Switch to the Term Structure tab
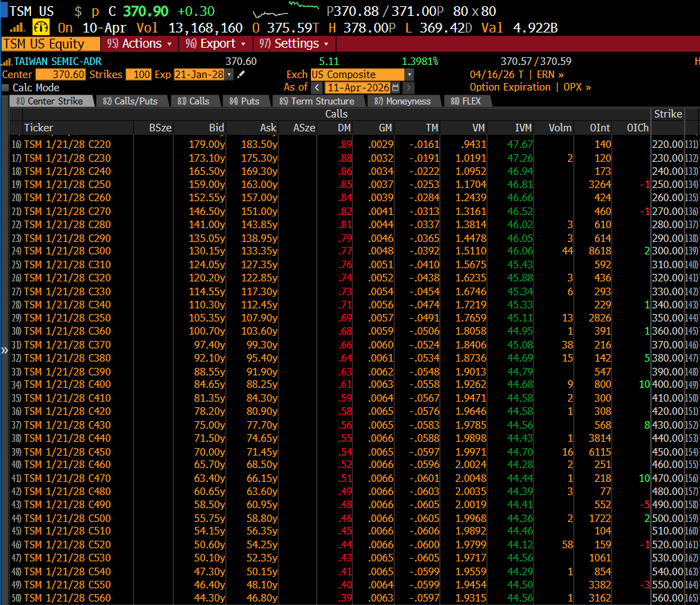The image size is (700, 605). click(317, 101)
